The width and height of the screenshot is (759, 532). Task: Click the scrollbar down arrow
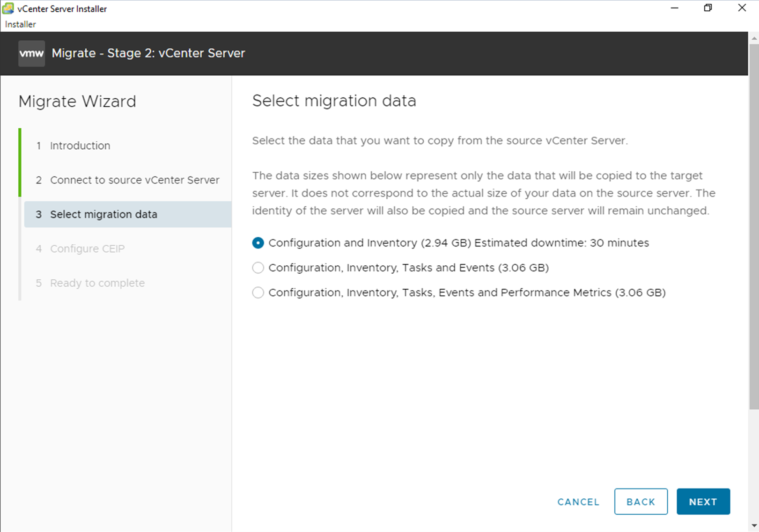pyautogui.click(x=754, y=526)
